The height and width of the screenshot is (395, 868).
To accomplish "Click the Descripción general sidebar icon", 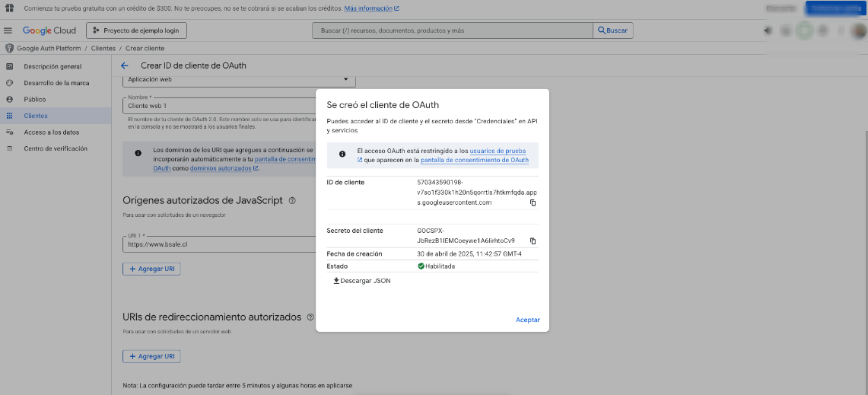I will pyautogui.click(x=9, y=66).
